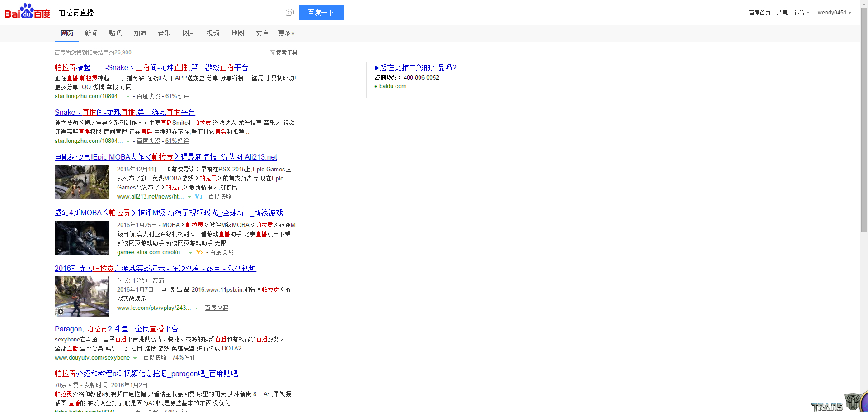Open the Epic MOBA大作 游侠网 result
The image size is (868, 412).
tap(166, 157)
